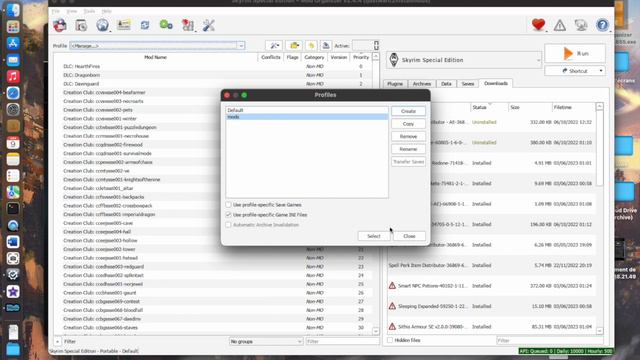Open the Change Game instance icon

pos(60,25)
